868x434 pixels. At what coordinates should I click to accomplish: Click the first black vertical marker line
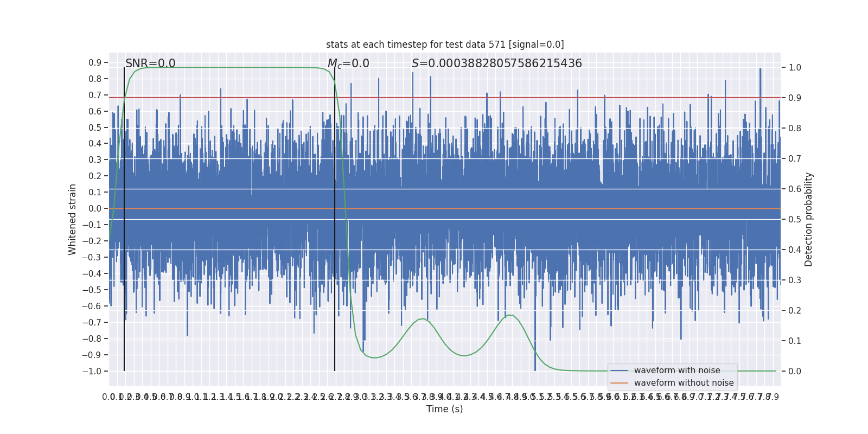[x=124, y=219]
